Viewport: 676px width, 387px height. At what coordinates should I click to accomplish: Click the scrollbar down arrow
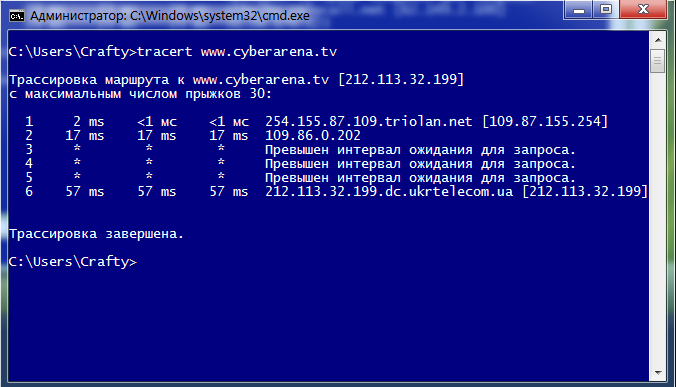(x=657, y=373)
